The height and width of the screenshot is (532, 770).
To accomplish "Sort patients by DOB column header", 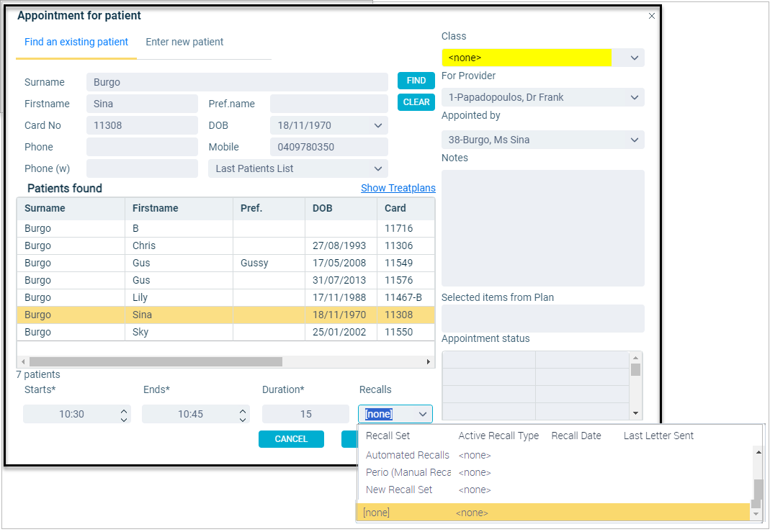I will click(x=341, y=209).
